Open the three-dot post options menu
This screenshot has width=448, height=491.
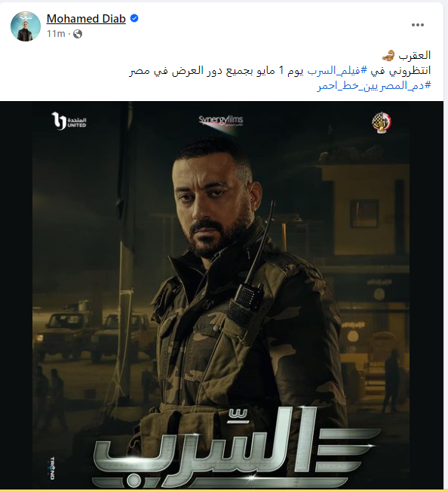pyautogui.click(x=418, y=25)
